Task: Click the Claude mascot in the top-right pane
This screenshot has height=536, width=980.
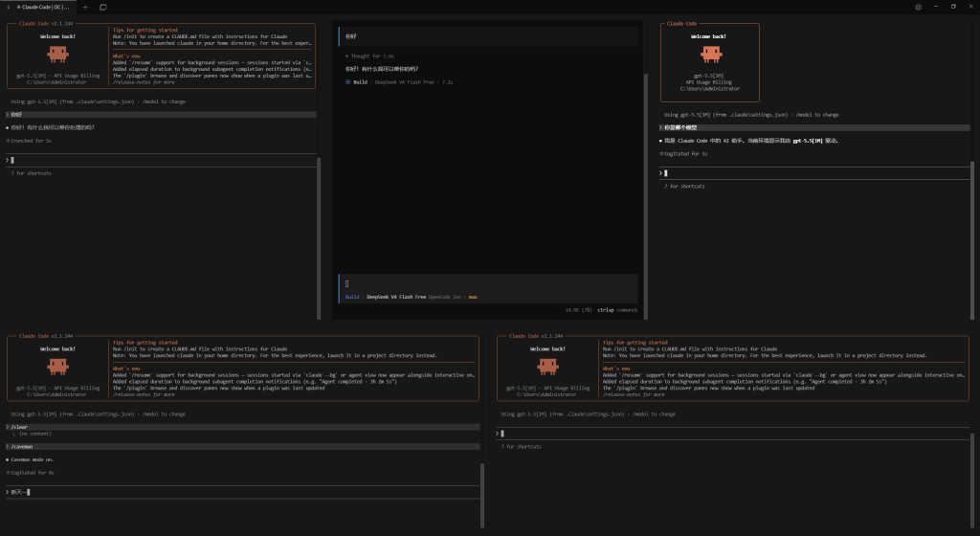Action: 710,55
